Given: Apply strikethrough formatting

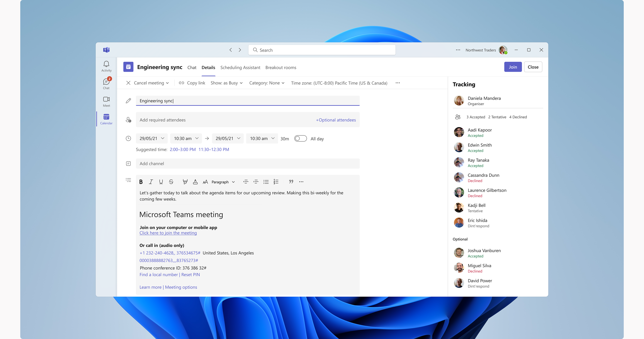Looking at the screenshot, I should (x=171, y=182).
